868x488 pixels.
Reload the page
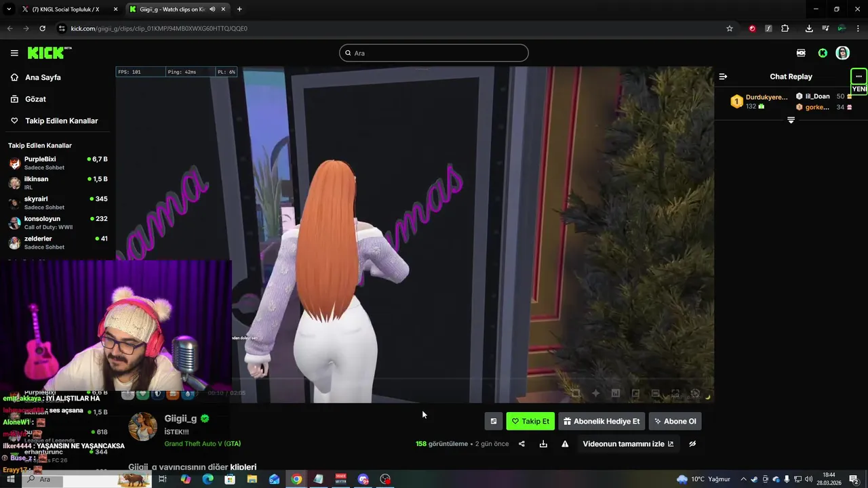pyautogui.click(x=42, y=28)
